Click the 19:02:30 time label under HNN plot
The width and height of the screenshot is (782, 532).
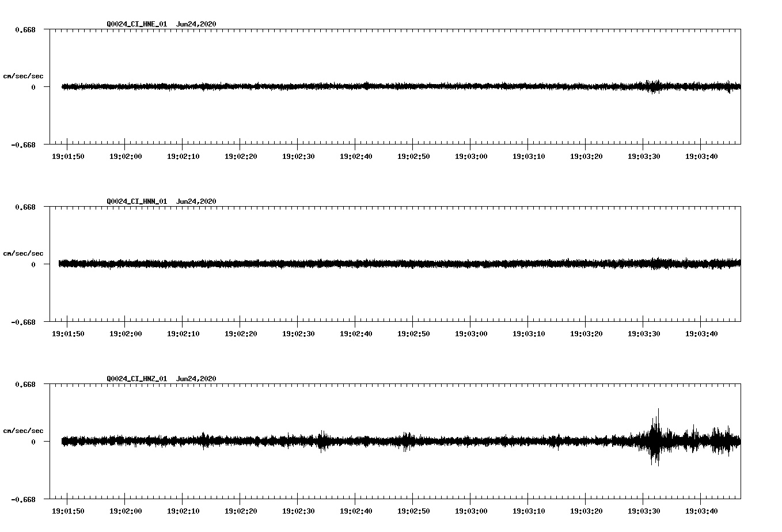tap(298, 333)
